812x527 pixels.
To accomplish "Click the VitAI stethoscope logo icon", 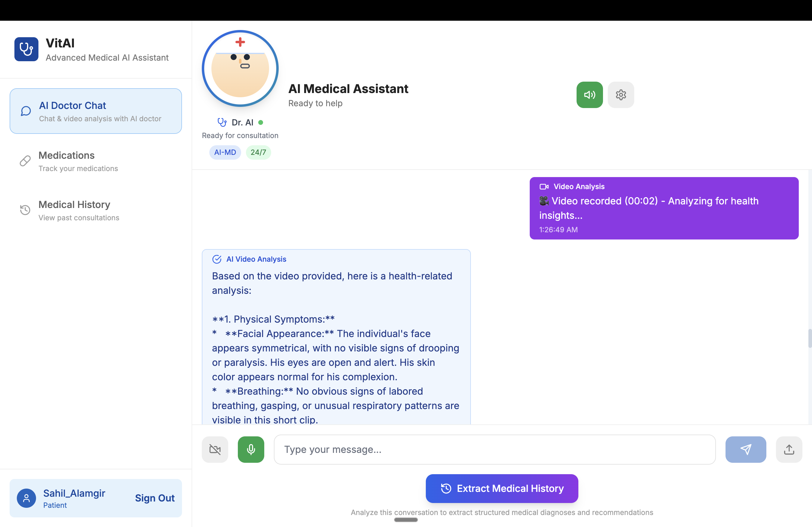I will click(26, 49).
